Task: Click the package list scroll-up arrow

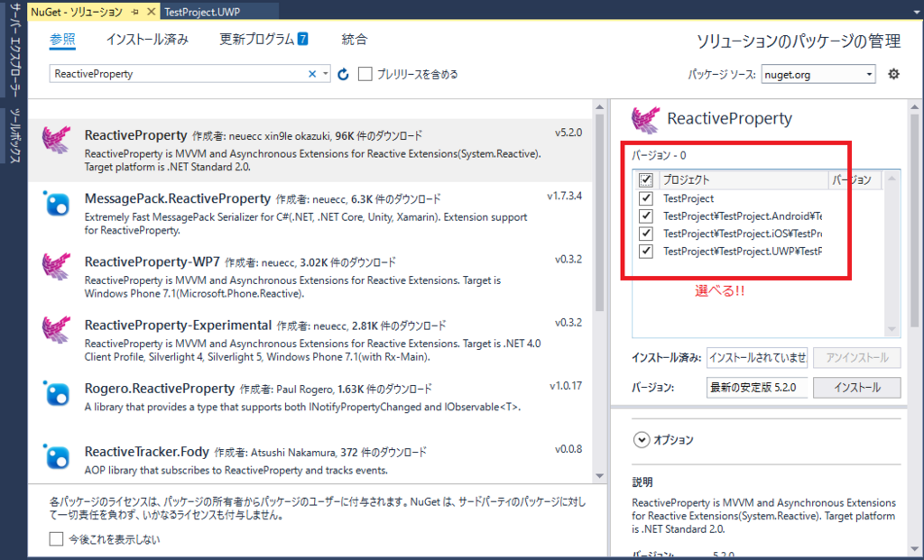Action: point(599,107)
